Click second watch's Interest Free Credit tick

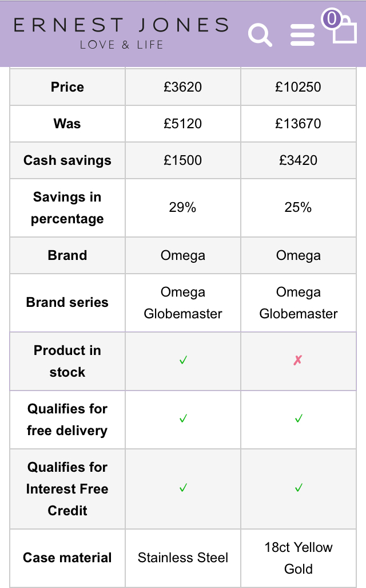click(x=298, y=488)
